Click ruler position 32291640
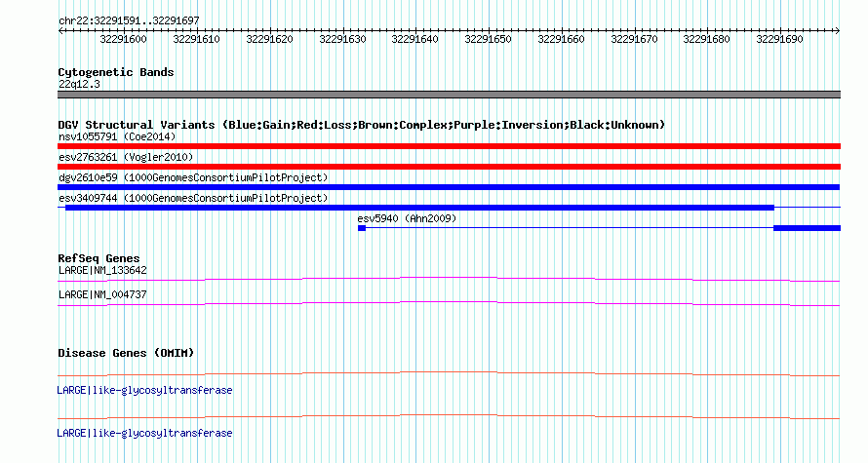This screenshot has width=868, height=463. pyautogui.click(x=415, y=39)
